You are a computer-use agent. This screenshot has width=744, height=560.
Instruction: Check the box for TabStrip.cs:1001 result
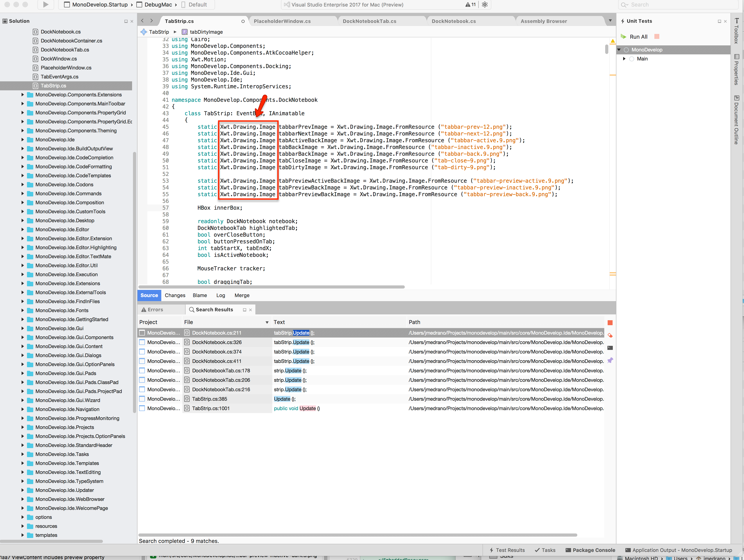tap(142, 408)
